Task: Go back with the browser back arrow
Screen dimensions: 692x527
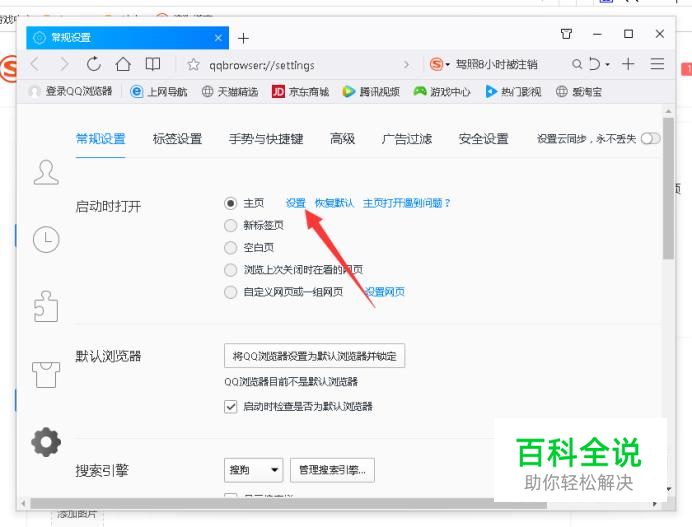Action: 35,64
